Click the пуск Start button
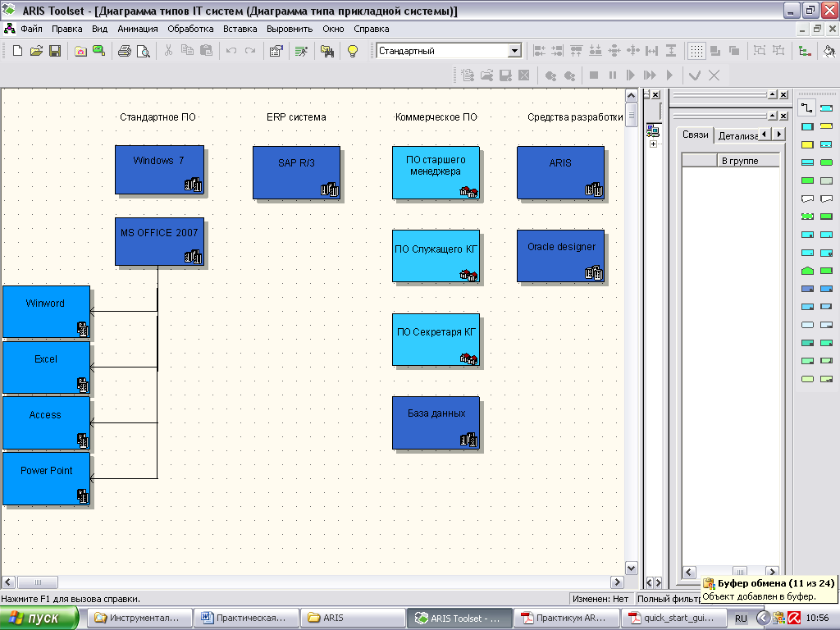840x630 pixels. coord(39,618)
